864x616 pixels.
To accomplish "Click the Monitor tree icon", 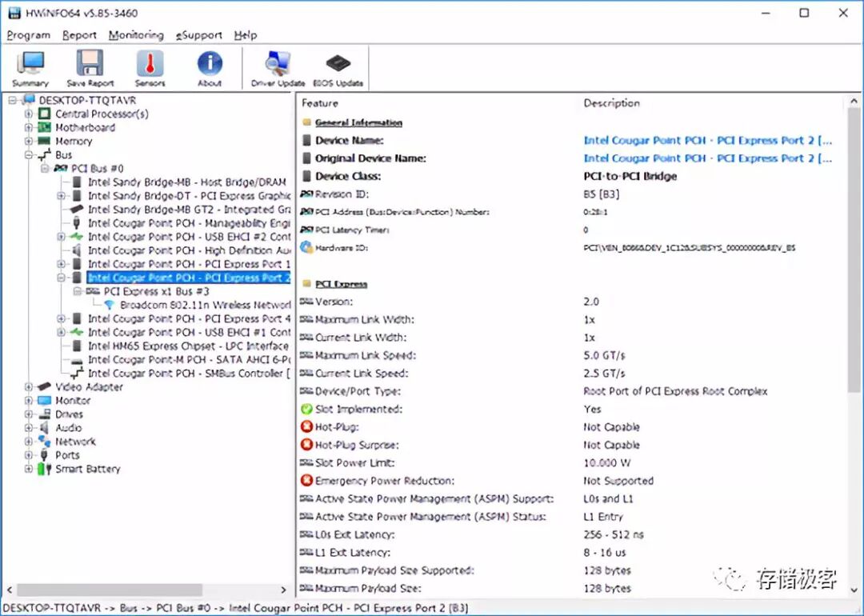I will (x=44, y=401).
